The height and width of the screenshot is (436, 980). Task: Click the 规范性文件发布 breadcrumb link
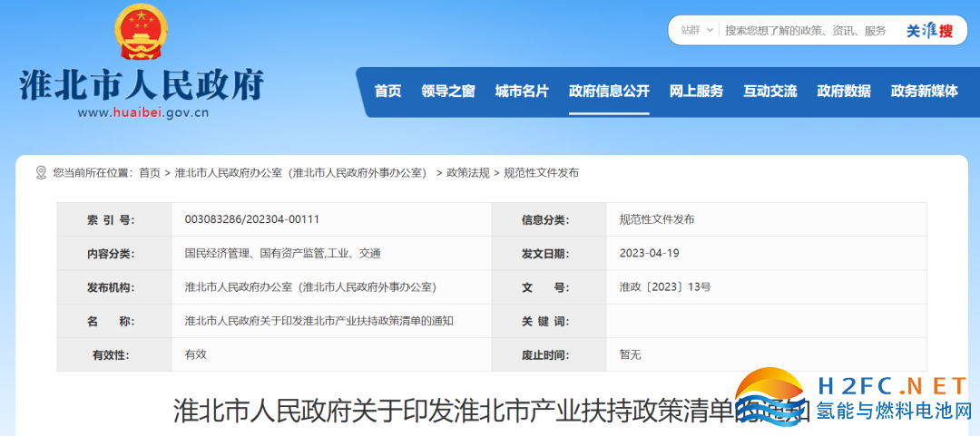coord(541,173)
